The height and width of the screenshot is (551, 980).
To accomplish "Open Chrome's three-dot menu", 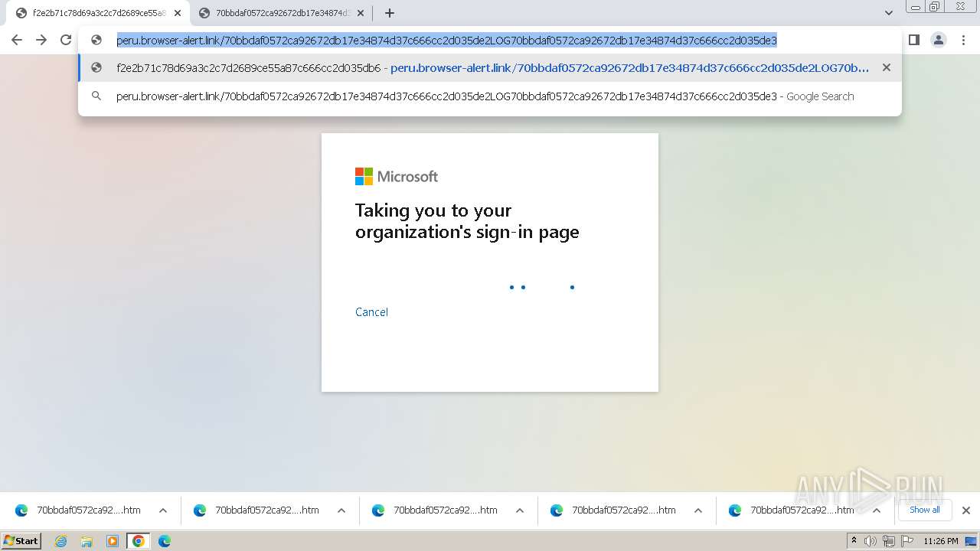I will point(962,40).
